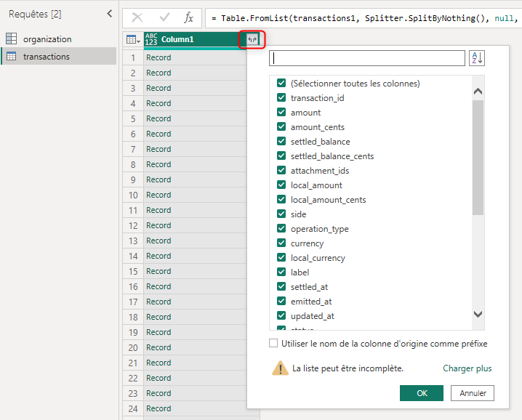Confirm formula with checkmark icon
522x420 pixels.
pos(164,17)
